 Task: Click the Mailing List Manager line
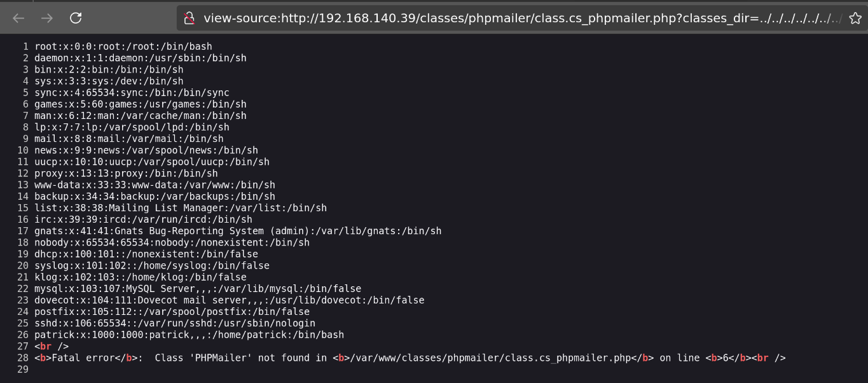pos(181,208)
